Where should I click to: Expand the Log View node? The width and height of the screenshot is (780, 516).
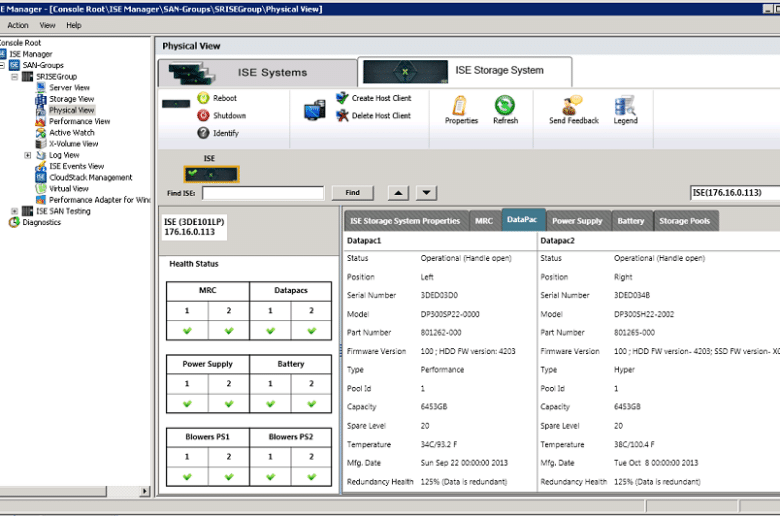click(x=28, y=155)
